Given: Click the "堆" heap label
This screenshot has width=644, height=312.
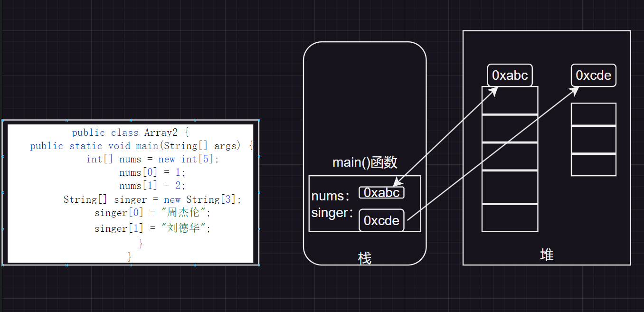Looking at the screenshot, I should point(547,255).
